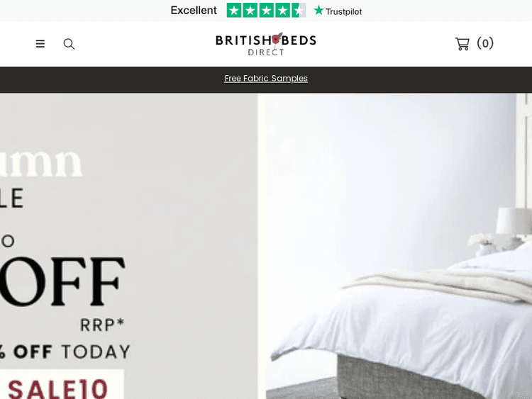The image size is (532, 399).
Task: Open the hamburger navigation menu
Action: coord(40,44)
